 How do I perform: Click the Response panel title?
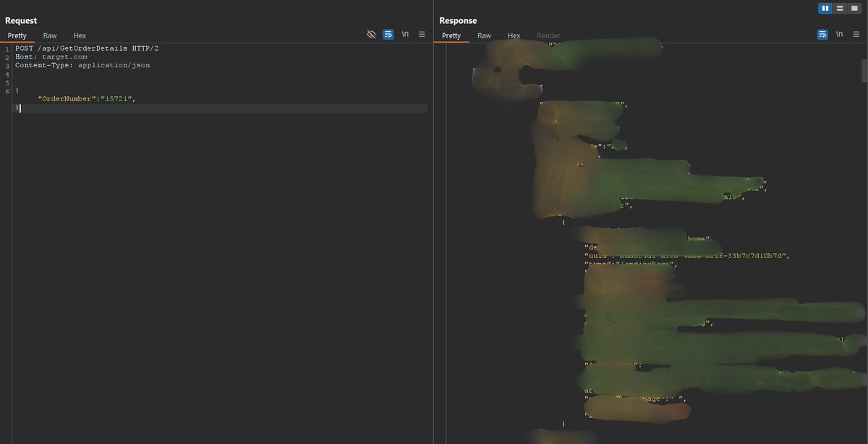458,20
